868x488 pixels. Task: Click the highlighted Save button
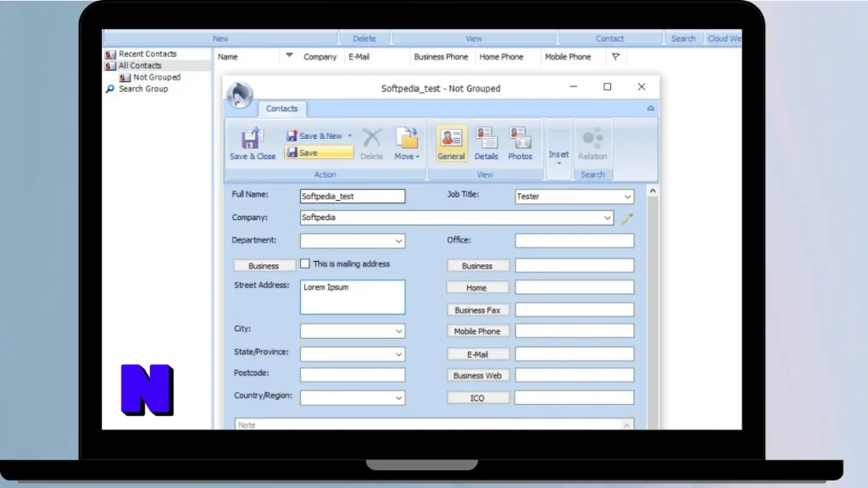tap(319, 152)
